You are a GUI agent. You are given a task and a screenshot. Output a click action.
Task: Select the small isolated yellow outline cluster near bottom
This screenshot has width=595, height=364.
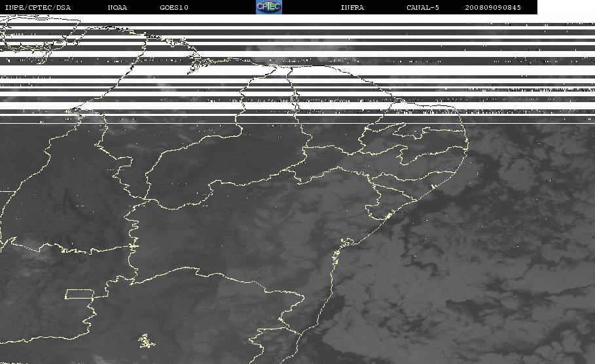(x=147, y=341)
